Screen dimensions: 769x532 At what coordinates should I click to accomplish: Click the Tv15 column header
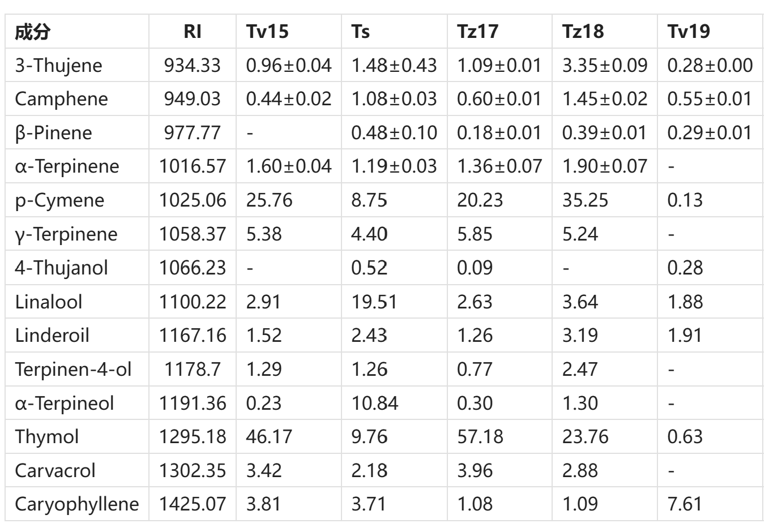coord(267,31)
